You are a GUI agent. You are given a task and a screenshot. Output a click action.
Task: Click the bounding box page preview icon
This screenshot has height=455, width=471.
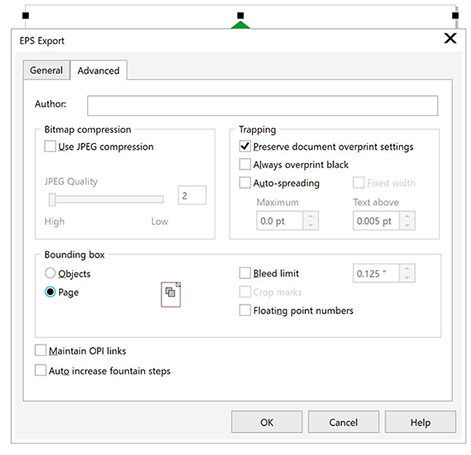click(x=171, y=295)
